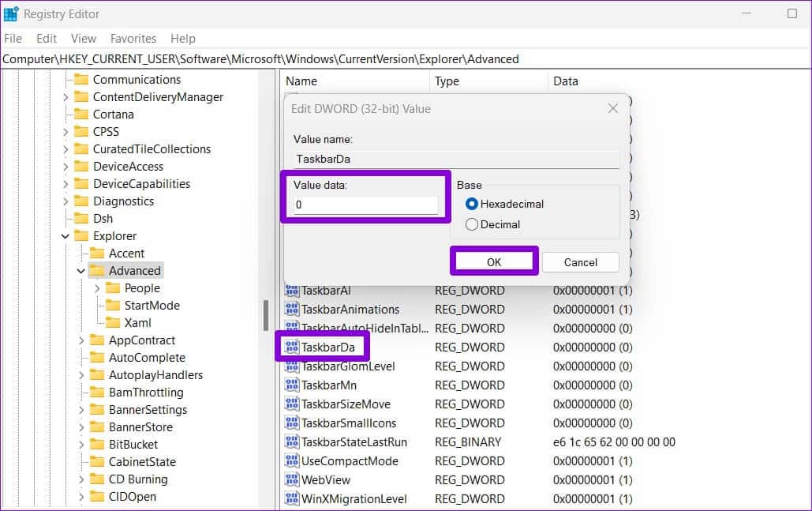The height and width of the screenshot is (511, 812).
Task: Click the Cortana folder icon
Action: [81, 114]
